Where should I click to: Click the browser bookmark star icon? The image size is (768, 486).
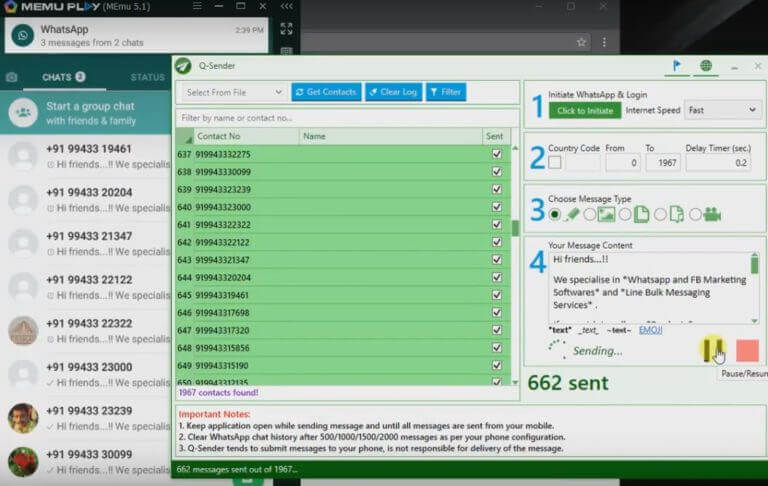(581, 42)
